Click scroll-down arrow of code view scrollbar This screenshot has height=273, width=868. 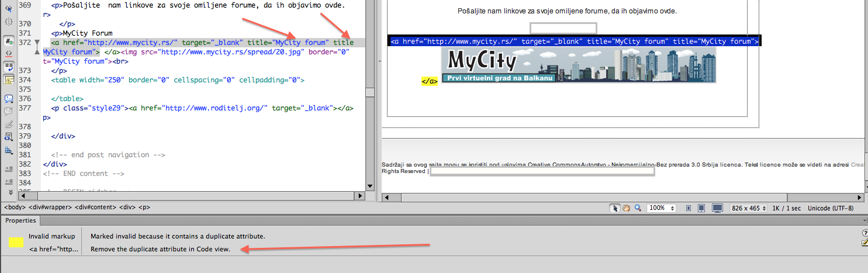369,187
